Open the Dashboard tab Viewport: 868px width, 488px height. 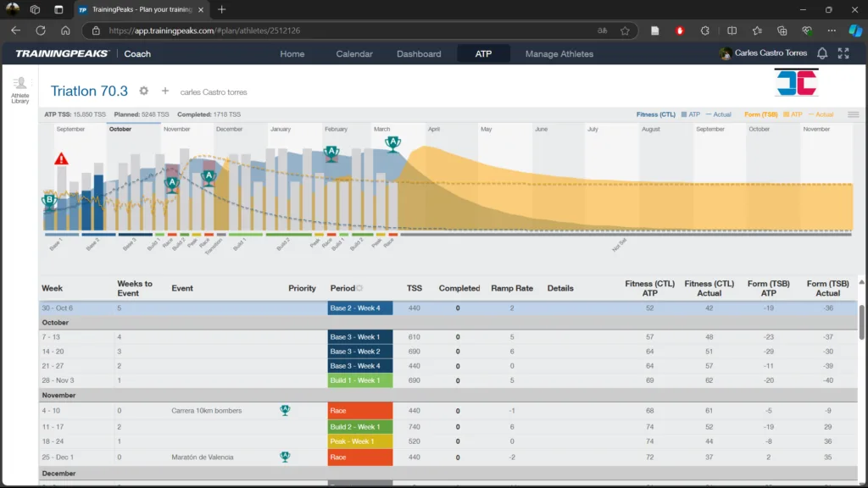coord(419,53)
